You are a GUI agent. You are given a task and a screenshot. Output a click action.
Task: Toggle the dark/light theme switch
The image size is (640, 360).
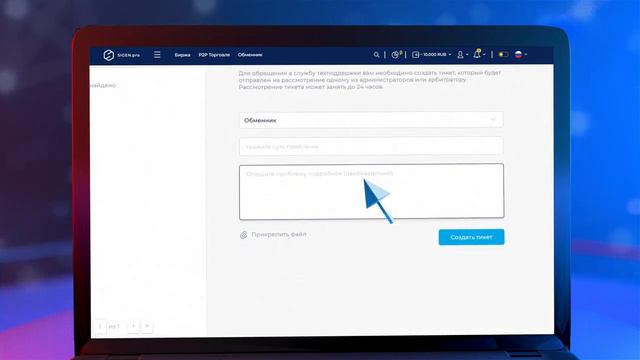[503, 54]
